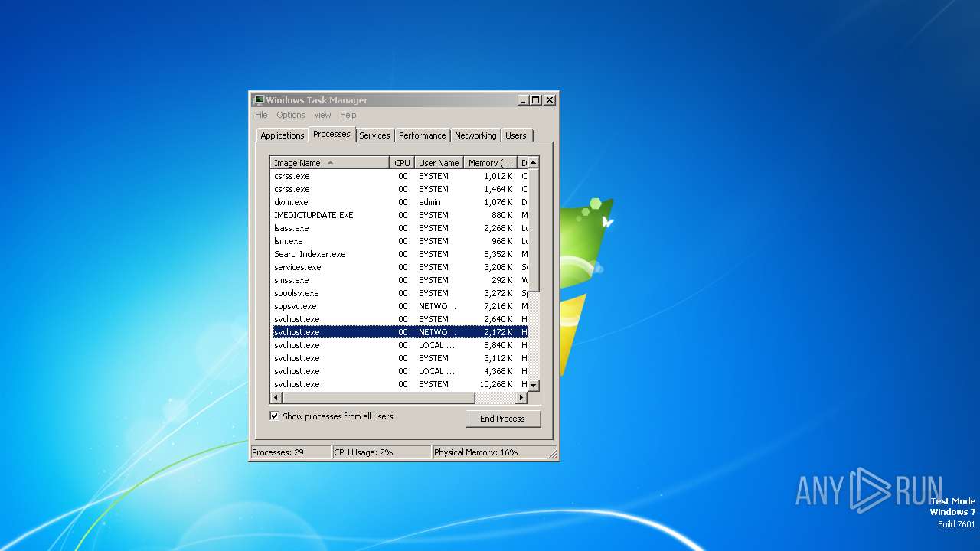Switch to the Performance tab
Viewport: 980px width, 551px height.
(x=422, y=135)
